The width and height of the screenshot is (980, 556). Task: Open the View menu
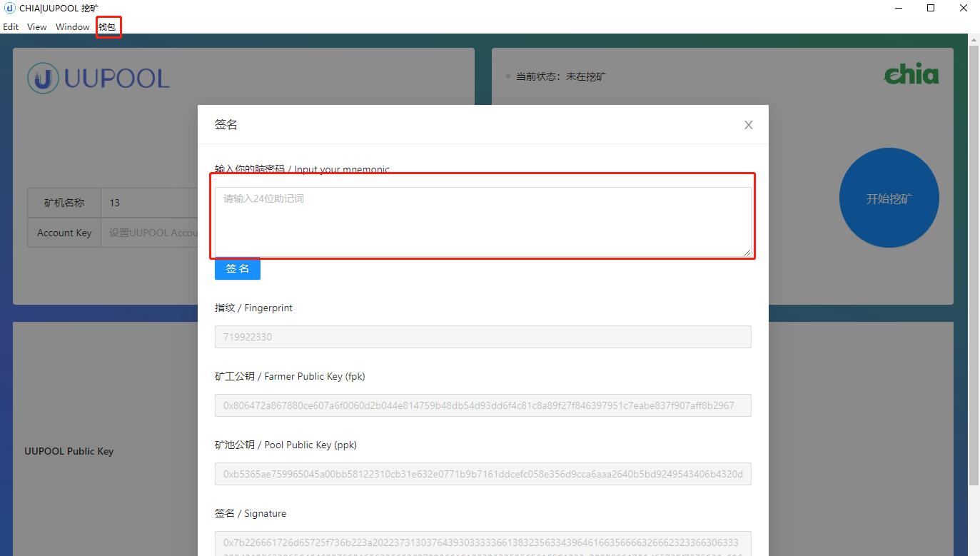36,26
